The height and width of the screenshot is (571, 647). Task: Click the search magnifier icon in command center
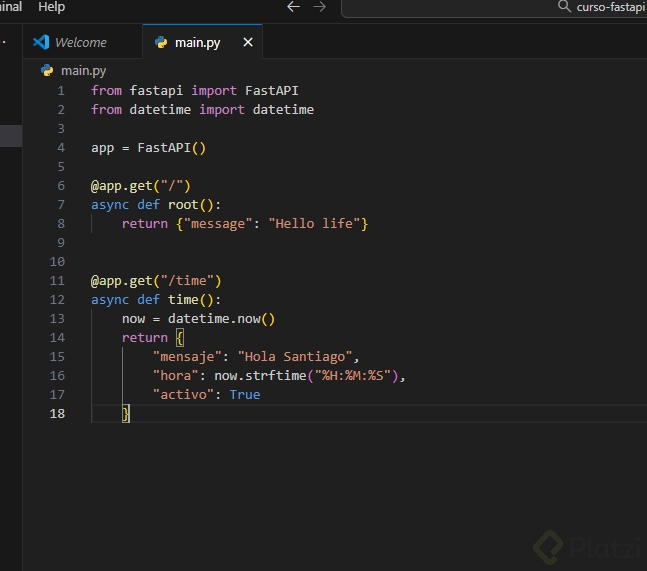point(564,7)
